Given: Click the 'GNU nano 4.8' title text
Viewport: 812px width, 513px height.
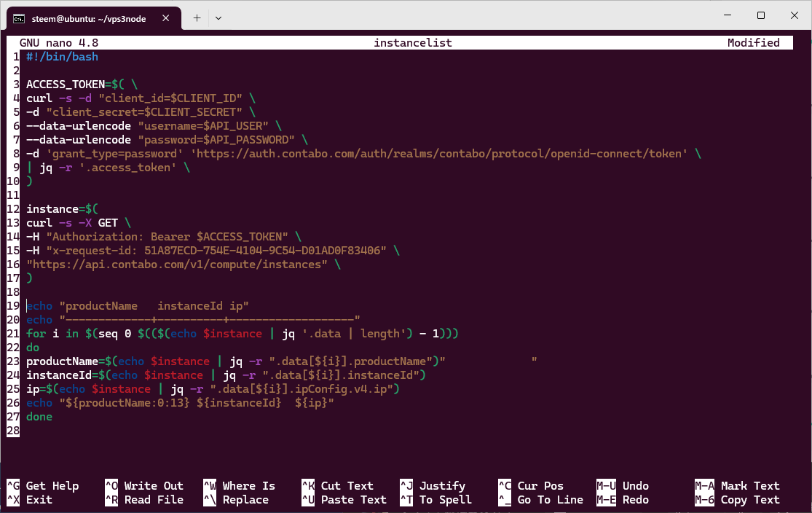Looking at the screenshot, I should 58,43.
